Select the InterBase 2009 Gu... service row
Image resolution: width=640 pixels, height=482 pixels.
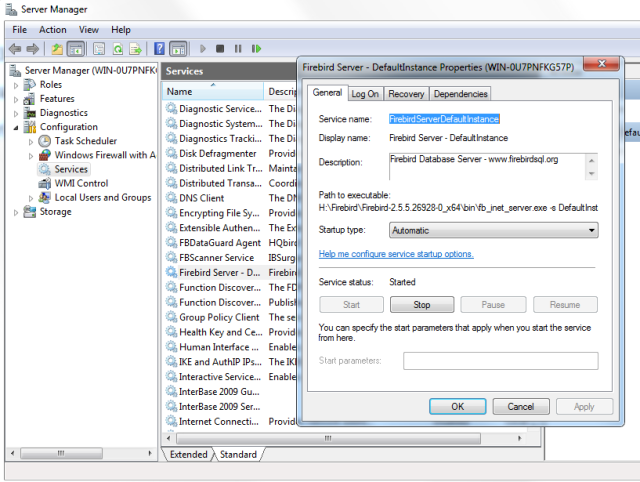click(x=231, y=391)
